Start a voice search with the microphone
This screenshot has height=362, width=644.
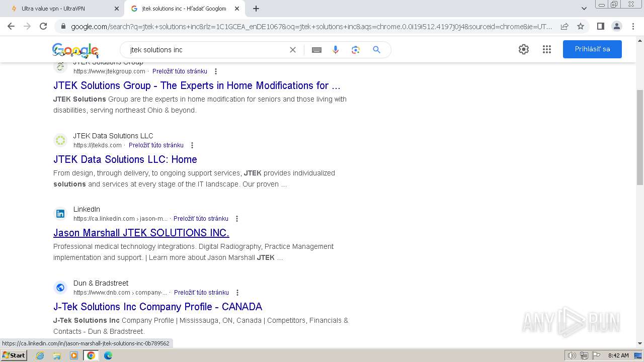tap(336, 50)
